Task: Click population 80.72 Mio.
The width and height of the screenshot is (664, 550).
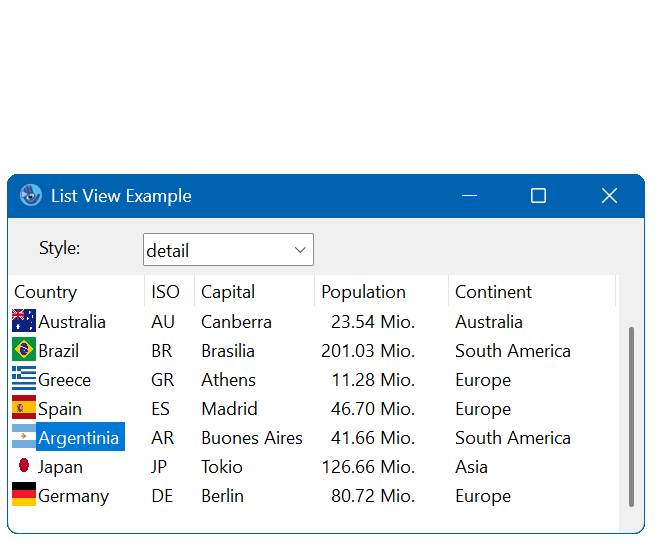Action: 373,496
